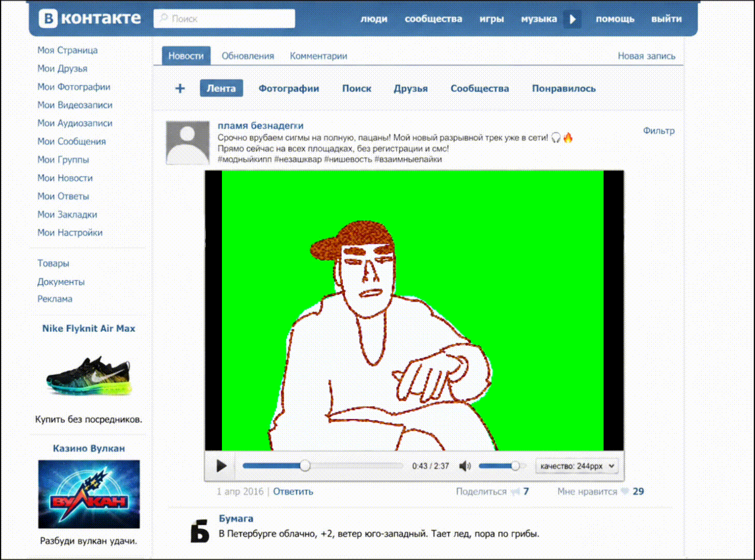Switch to the Обновления tab
This screenshot has height=560, width=755.
pos(248,56)
